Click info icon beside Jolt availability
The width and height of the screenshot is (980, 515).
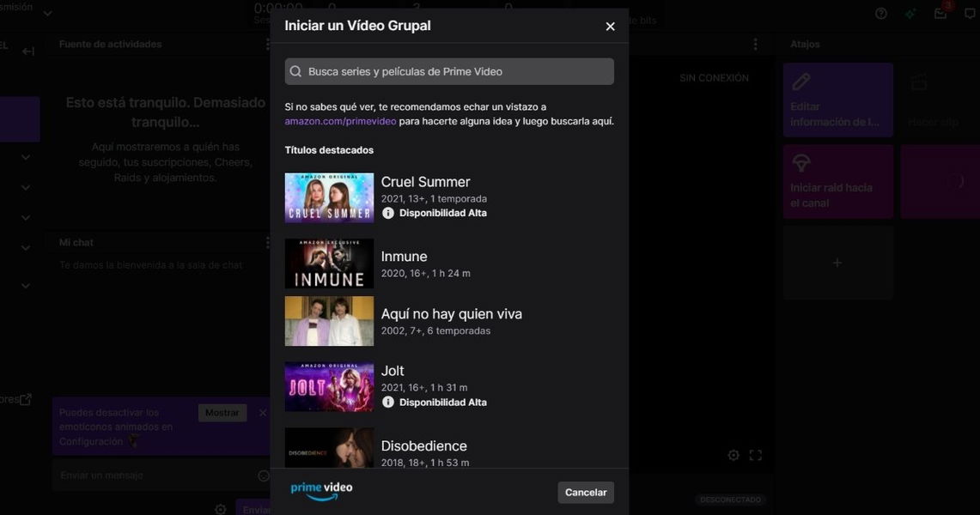tap(388, 402)
